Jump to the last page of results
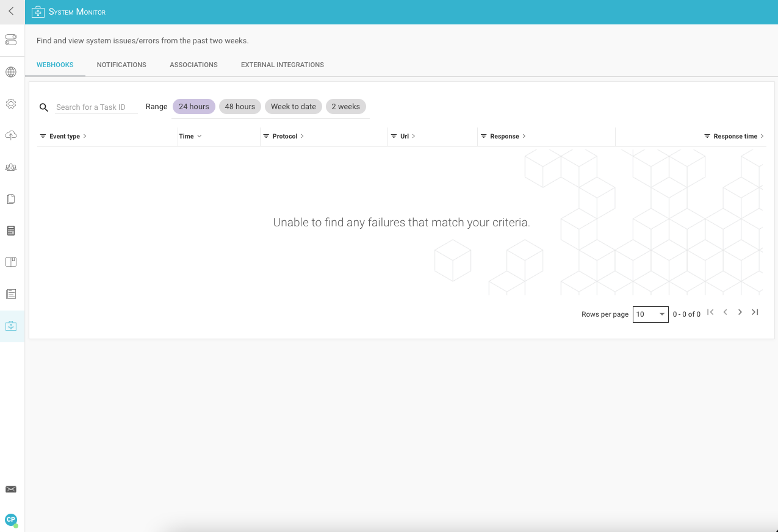Screen dimensions: 778x532 pos(755,312)
